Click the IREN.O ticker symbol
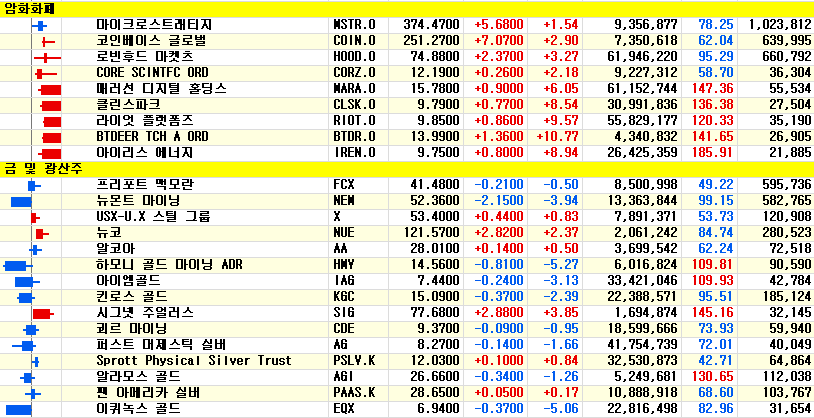Image resolution: width=814 pixels, height=418 pixels. [x=354, y=153]
